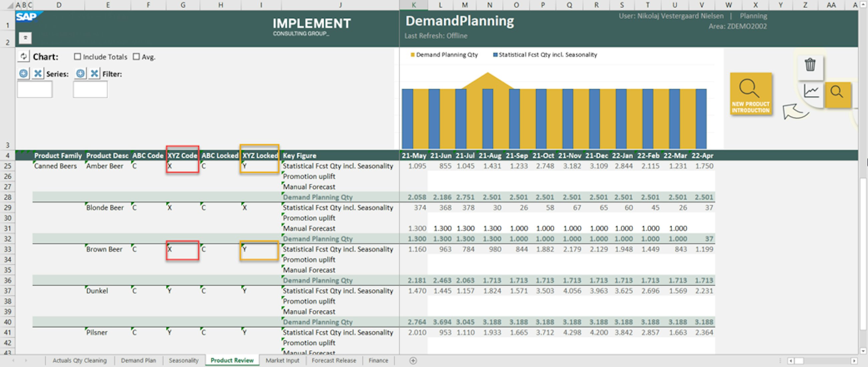Switch to the Demand Plan tab
The height and width of the screenshot is (367, 868).
[x=138, y=360]
